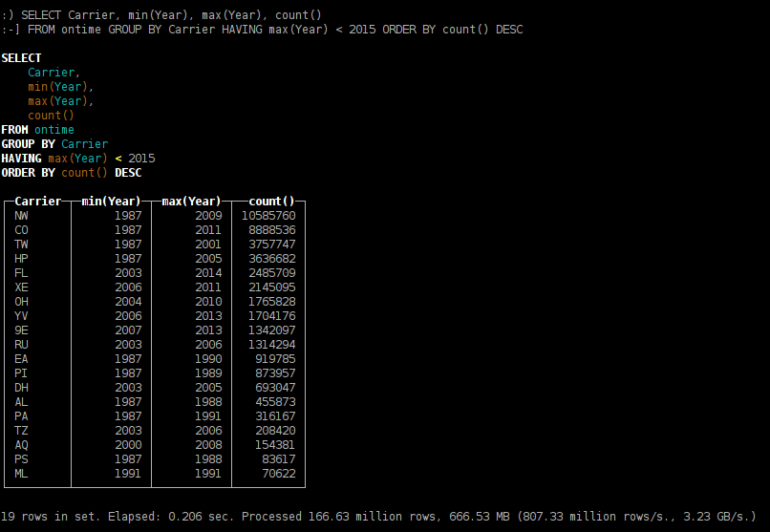Click the count value 8888536
The width and height of the screenshot is (770, 532).
pyautogui.click(x=271, y=230)
